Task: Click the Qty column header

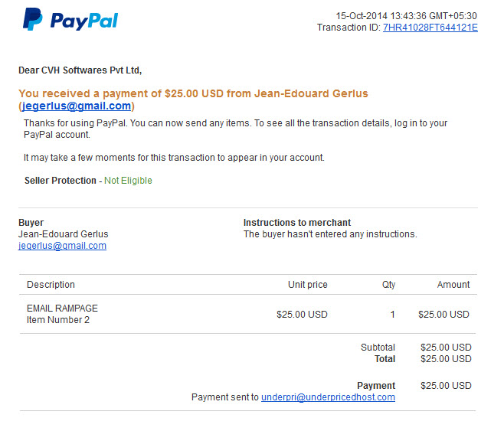Action: 388,285
